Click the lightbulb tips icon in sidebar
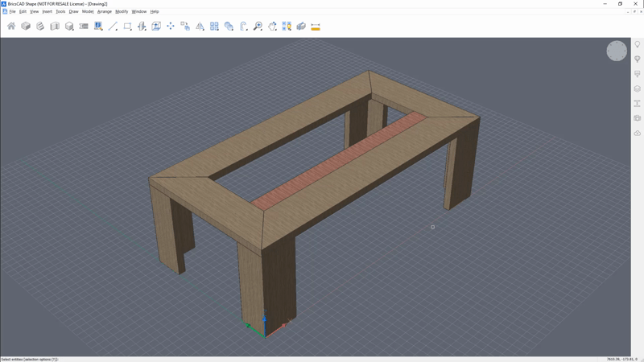The height and width of the screenshot is (362, 644). click(x=638, y=46)
